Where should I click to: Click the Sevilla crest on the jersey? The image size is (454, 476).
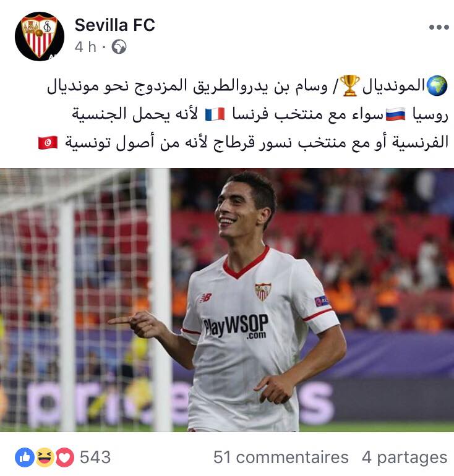[x=263, y=291]
